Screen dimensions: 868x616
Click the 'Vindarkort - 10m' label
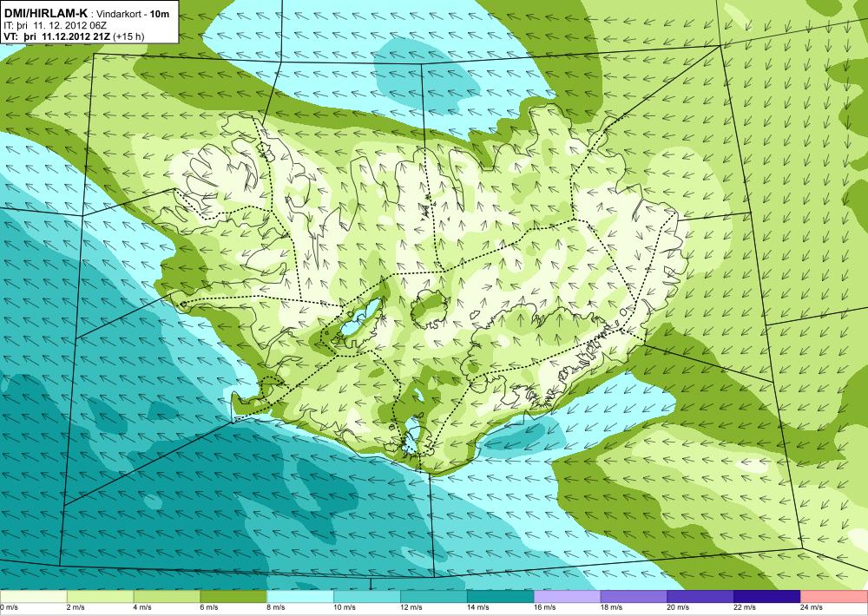[x=133, y=15]
